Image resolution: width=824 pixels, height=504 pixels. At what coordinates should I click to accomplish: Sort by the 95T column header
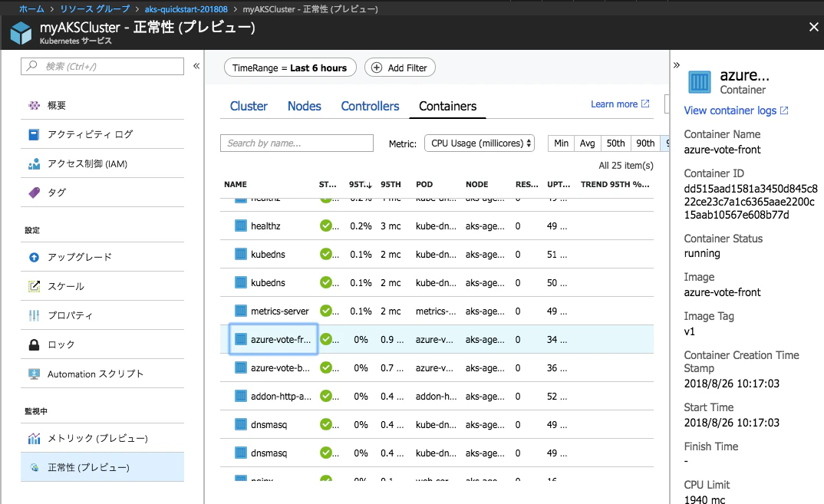[361, 184]
